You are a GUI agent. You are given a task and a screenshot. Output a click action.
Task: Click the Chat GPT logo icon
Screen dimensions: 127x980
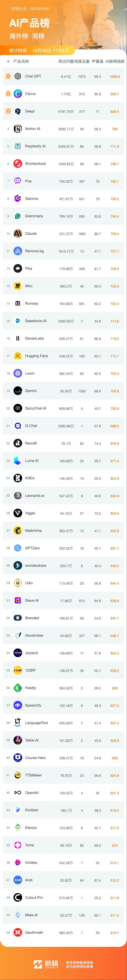click(17, 77)
